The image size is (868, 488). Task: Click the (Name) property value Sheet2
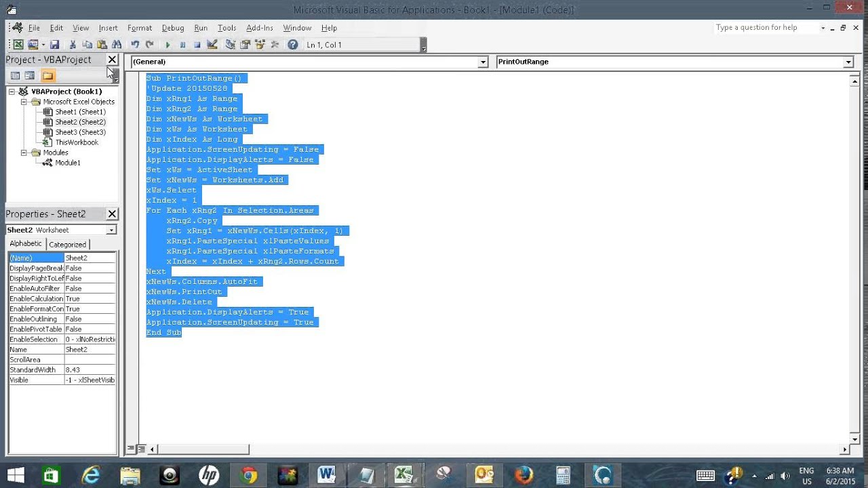[x=90, y=258]
